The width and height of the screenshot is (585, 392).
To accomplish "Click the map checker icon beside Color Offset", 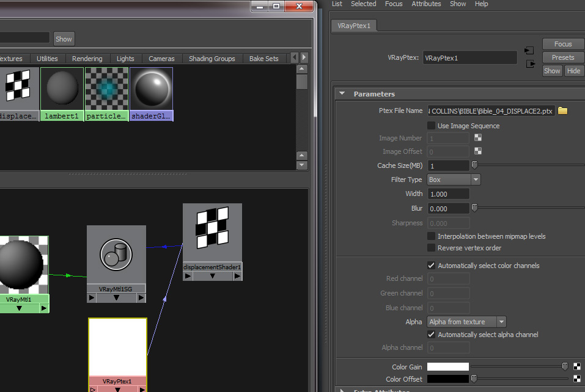I will coord(576,379).
